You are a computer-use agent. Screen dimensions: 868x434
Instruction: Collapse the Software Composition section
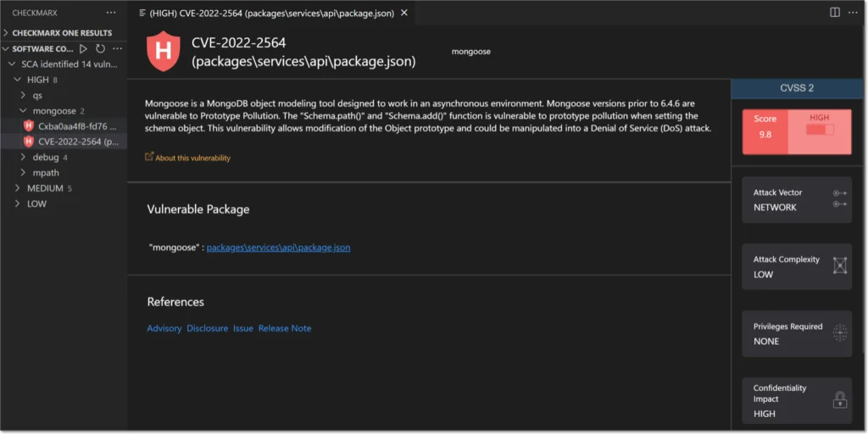pos(6,48)
